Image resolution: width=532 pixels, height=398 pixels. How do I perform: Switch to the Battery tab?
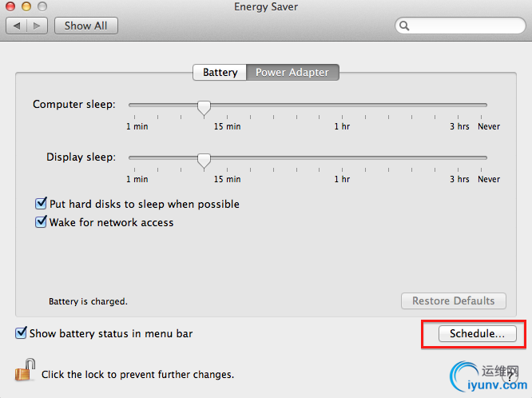pyautogui.click(x=220, y=73)
